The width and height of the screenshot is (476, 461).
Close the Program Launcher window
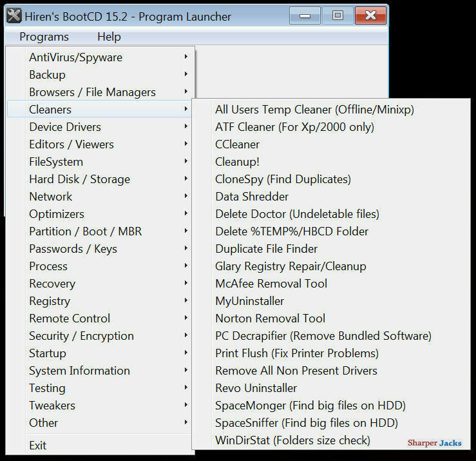pos(370,15)
